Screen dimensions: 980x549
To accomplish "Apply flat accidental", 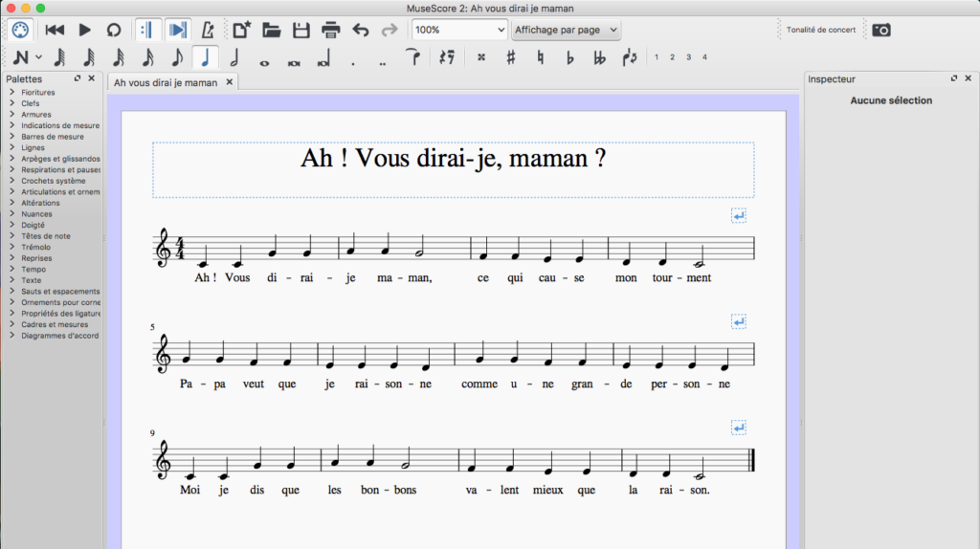I will (569, 57).
